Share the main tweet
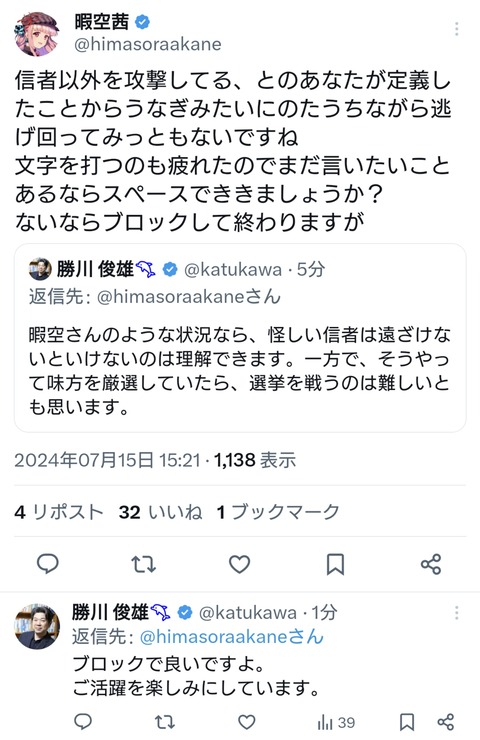 tap(431, 564)
